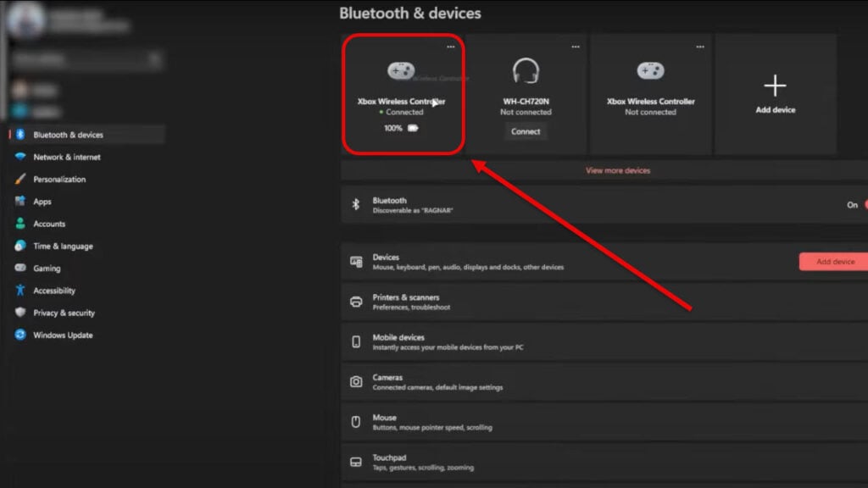
Task: Click the user profile avatar
Action: pyautogui.click(x=25, y=20)
